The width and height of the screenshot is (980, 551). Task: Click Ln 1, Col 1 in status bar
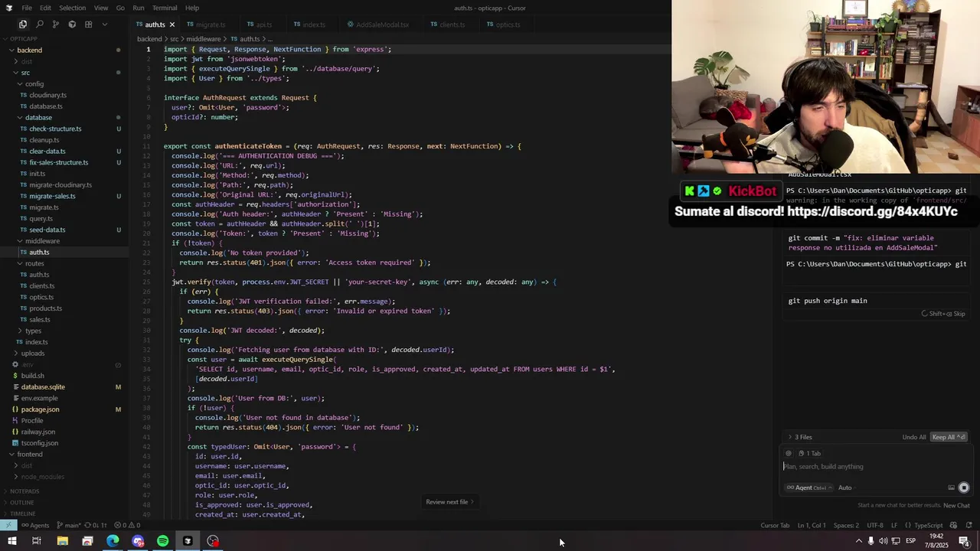812,525
